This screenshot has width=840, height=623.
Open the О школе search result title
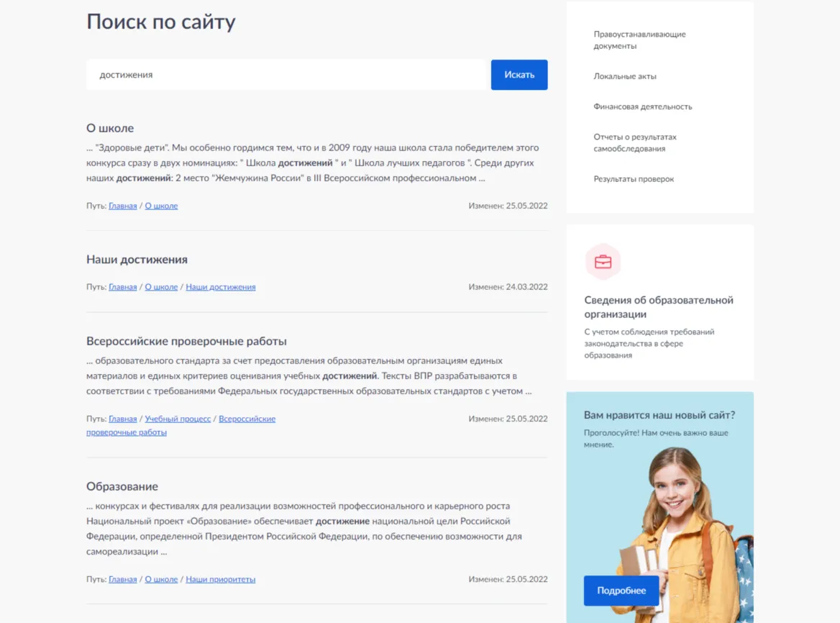(110, 128)
